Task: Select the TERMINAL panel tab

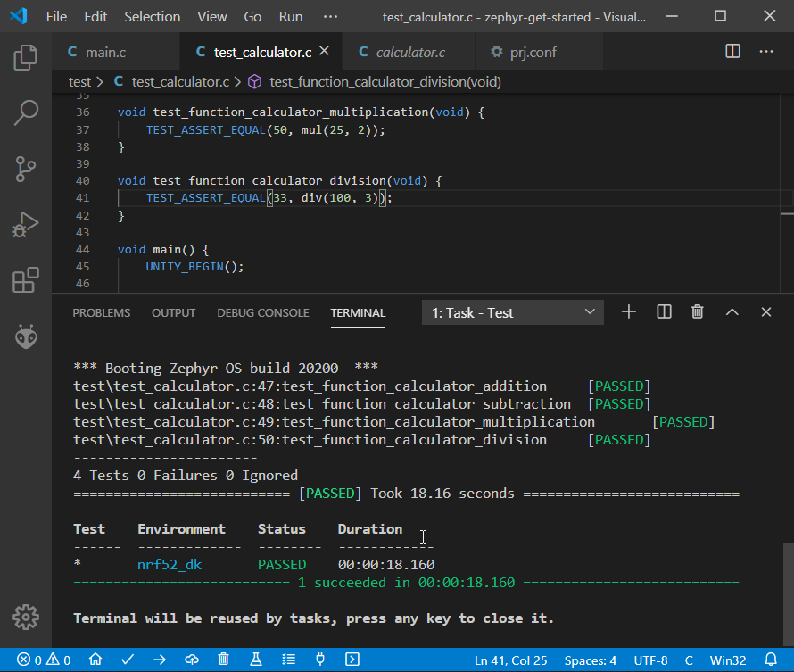Action: pyautogui.click(x=358, y=312)
